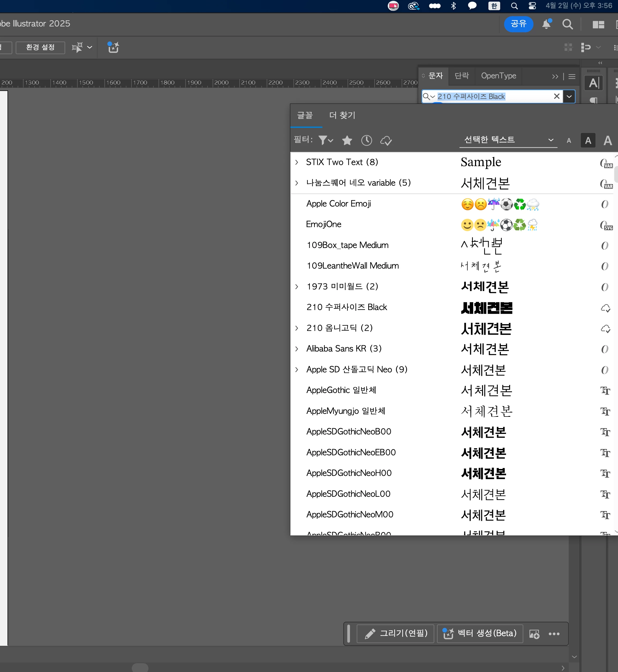618x672 pixels.
Task: Select 그리기(연필) pencil draw button
Action: (x=395, y=633)
